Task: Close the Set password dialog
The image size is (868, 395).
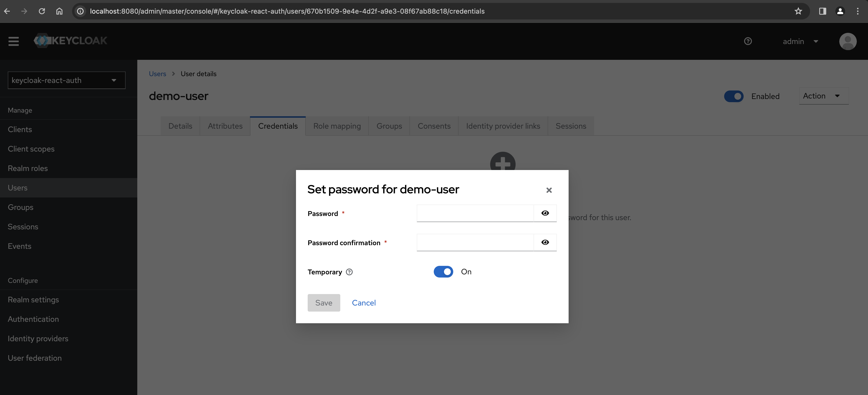Action: [549, 190]
